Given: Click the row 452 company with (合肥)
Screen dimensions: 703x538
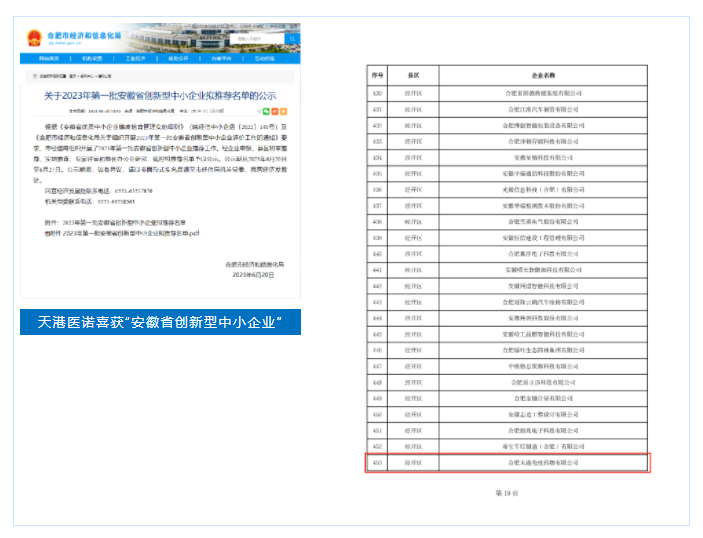Looking at the screenshot, I should (x=543, y=447).
